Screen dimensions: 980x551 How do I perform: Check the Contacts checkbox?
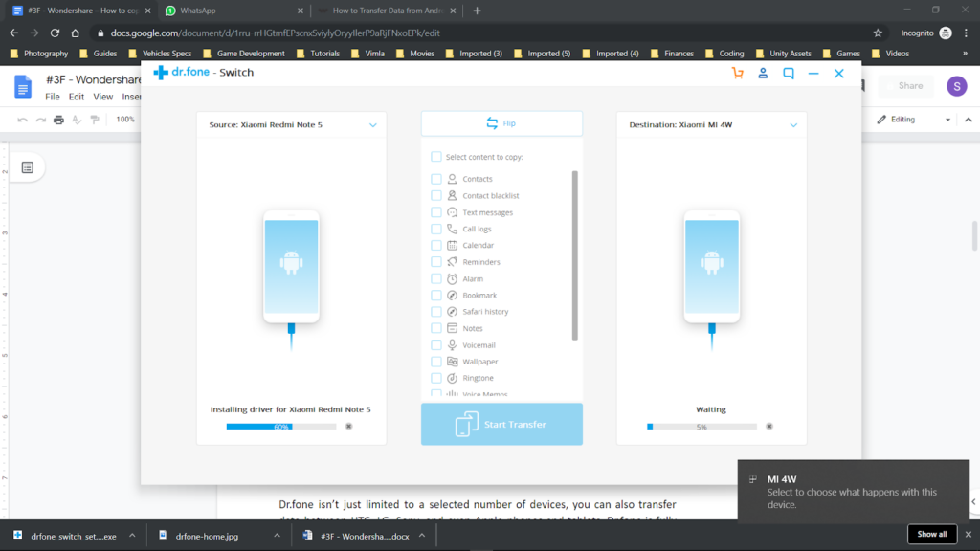436,179
